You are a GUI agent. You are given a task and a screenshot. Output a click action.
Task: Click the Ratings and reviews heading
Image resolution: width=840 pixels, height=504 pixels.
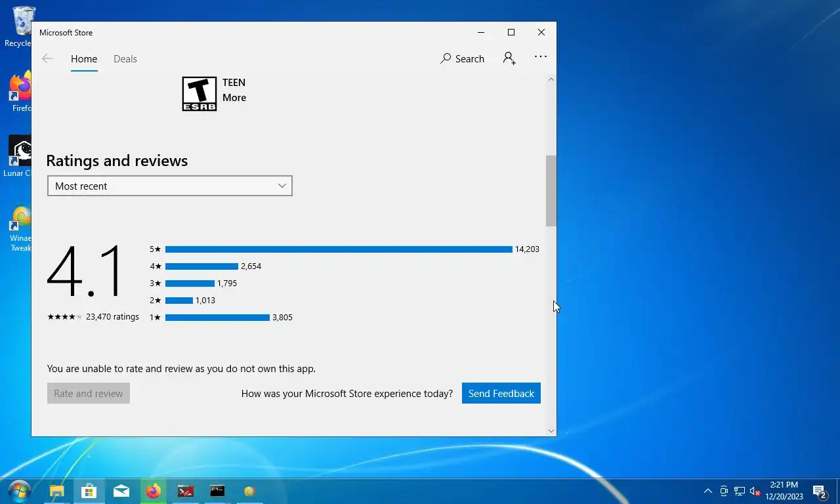pos(117,160)
